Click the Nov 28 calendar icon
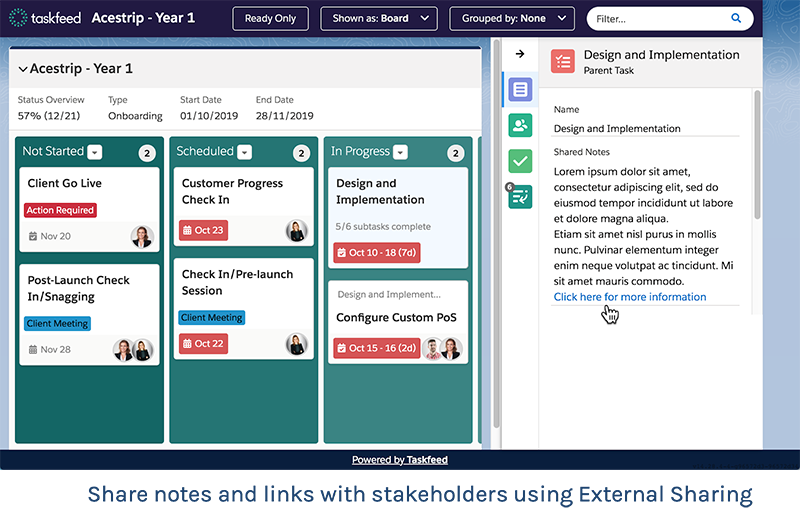800x519 pixels. pyautogui.click(x=33, y=350)
